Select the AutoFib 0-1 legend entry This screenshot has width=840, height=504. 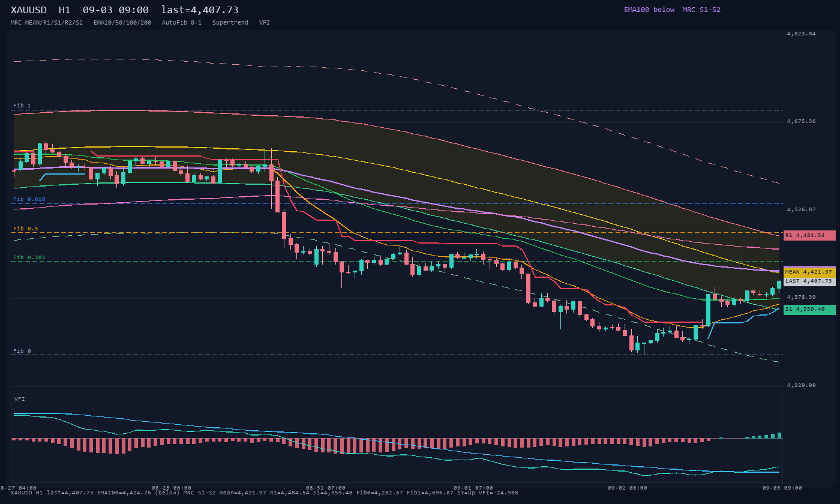pos(182,22)
